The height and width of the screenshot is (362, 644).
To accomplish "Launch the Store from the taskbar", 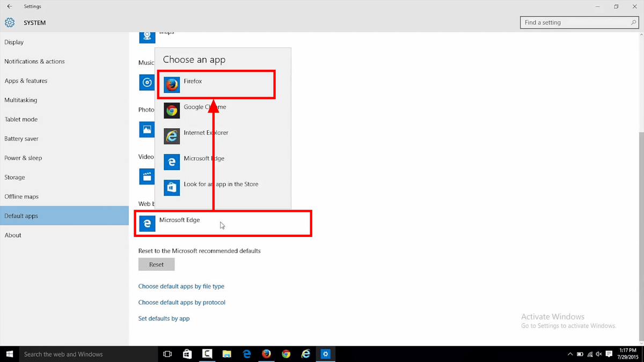I will tap(187, 354).
